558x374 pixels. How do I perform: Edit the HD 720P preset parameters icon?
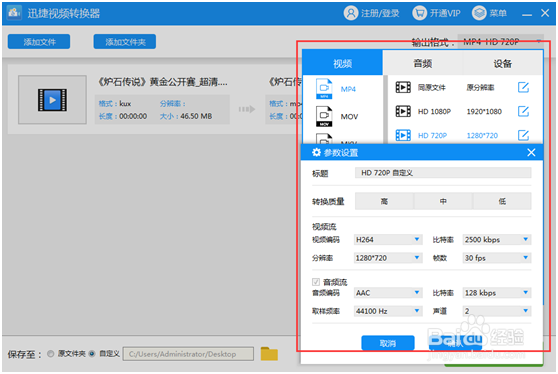(x=523, y=135)
